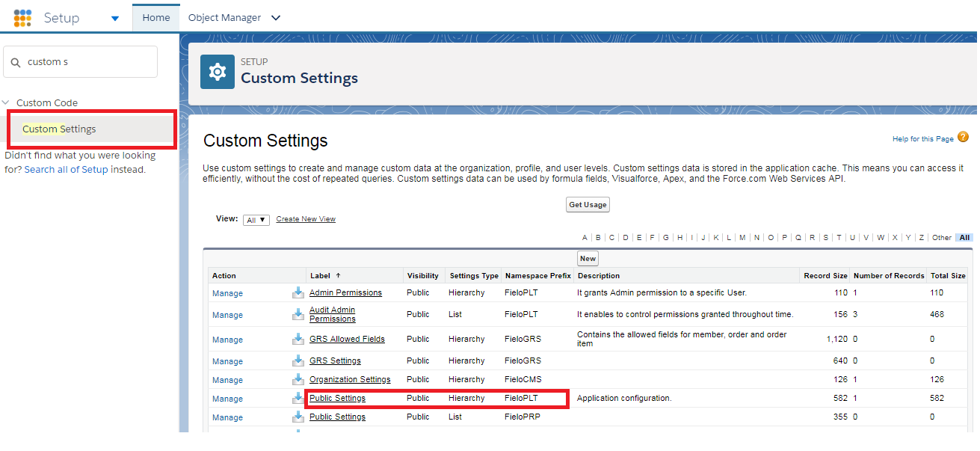Click Manage for FieloPRP Public Settings

tap(227, 417)
